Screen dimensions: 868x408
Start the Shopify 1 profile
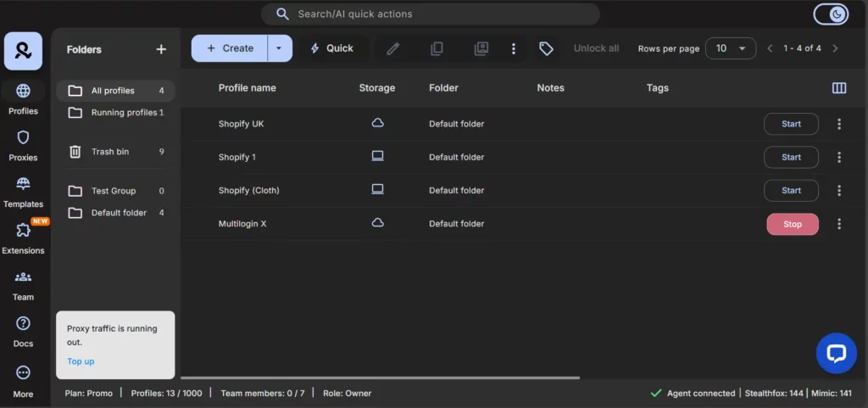(x=791, y=157)
